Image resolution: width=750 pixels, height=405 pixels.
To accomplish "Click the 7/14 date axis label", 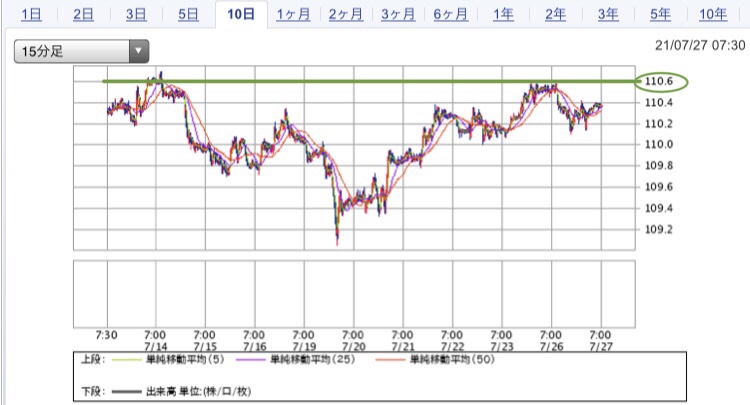I will tap(156, 347).
